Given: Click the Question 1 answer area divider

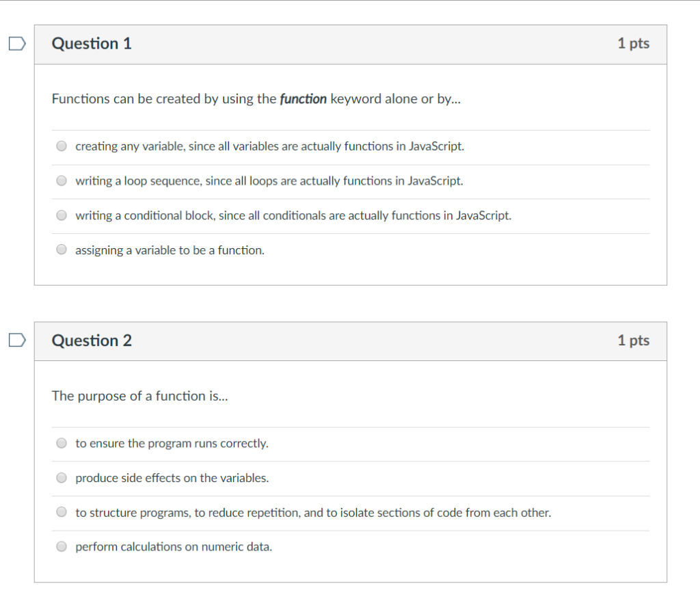Looking at the screenshot, I should coord(350,129).
